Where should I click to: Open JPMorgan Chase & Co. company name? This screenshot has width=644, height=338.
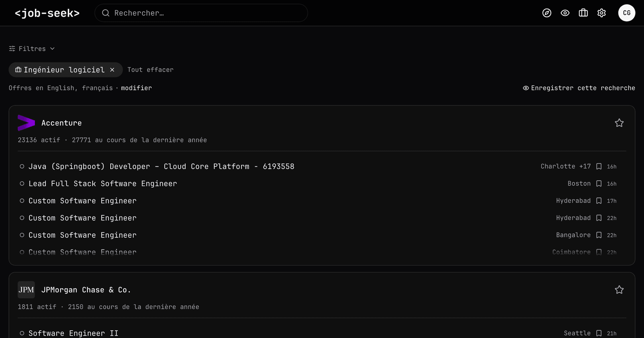coord(86,290)
